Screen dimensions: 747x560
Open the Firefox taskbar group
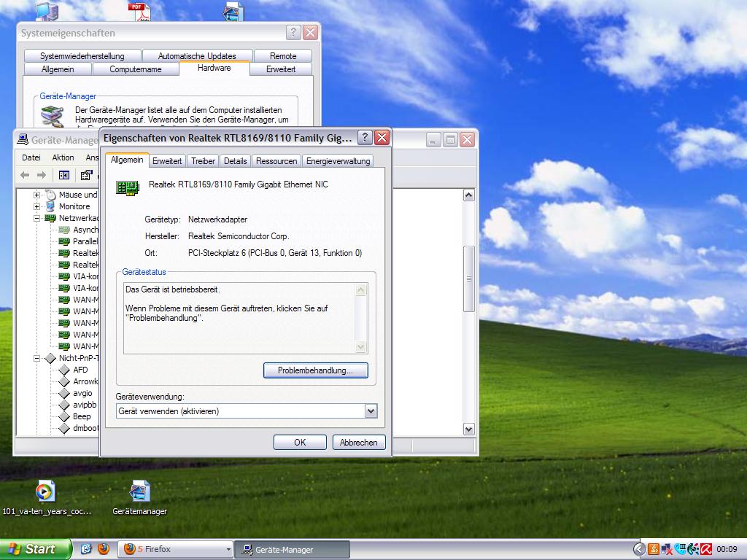coord(175,549)
